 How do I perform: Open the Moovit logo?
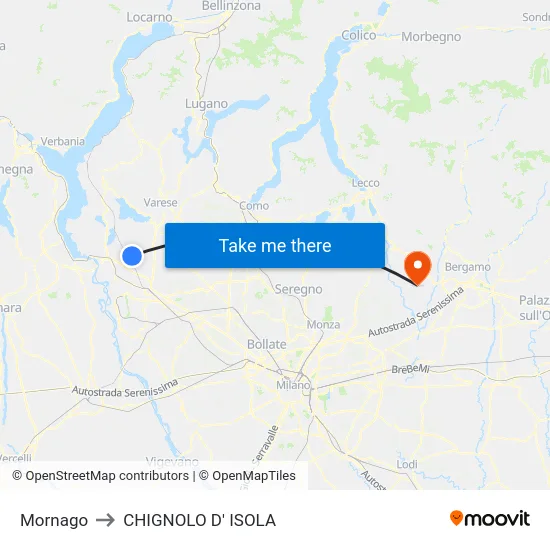tap(490, 519)
